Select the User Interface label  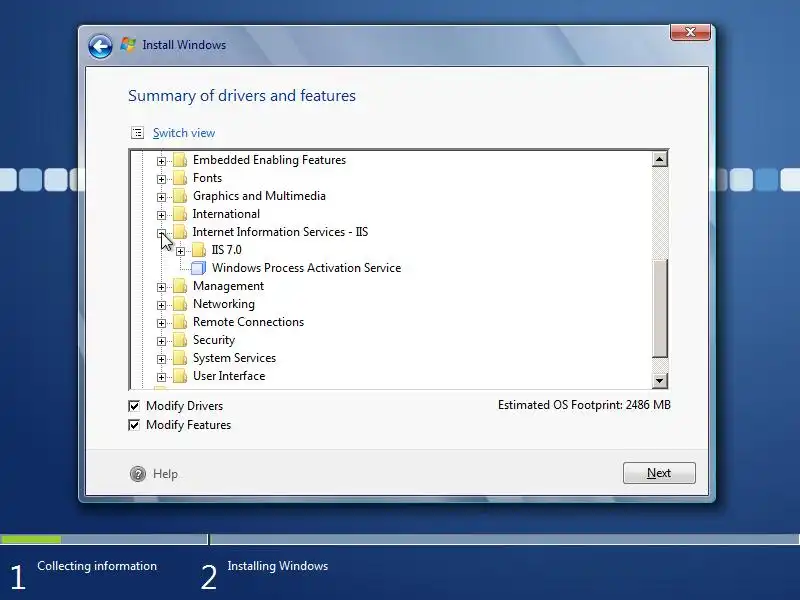(229, 376)
